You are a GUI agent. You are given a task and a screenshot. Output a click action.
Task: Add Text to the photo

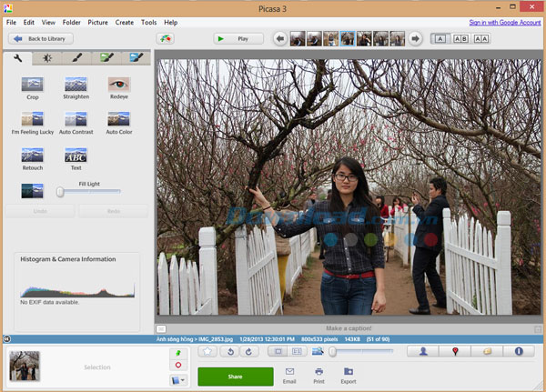coord(76,156)
